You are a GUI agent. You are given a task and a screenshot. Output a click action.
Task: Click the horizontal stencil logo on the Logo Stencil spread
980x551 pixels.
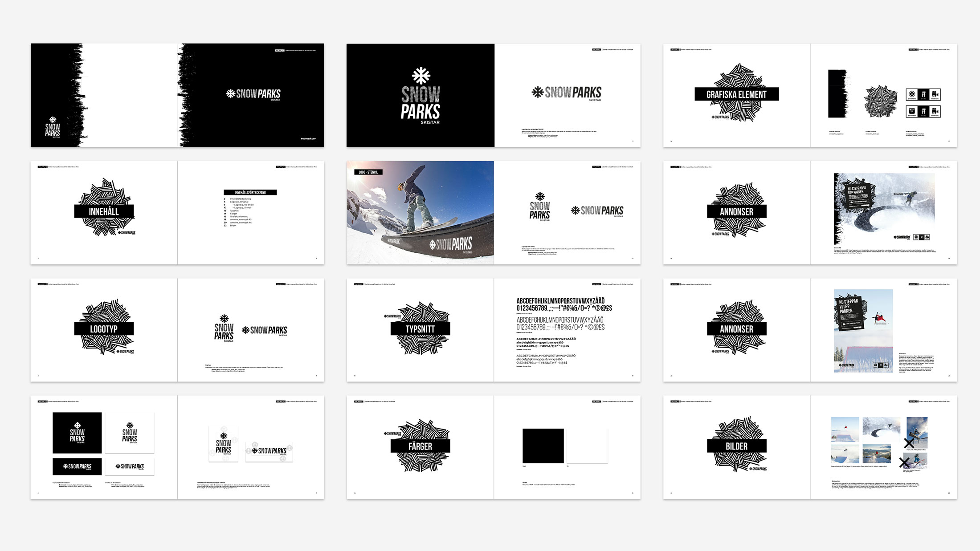point(597,211)
